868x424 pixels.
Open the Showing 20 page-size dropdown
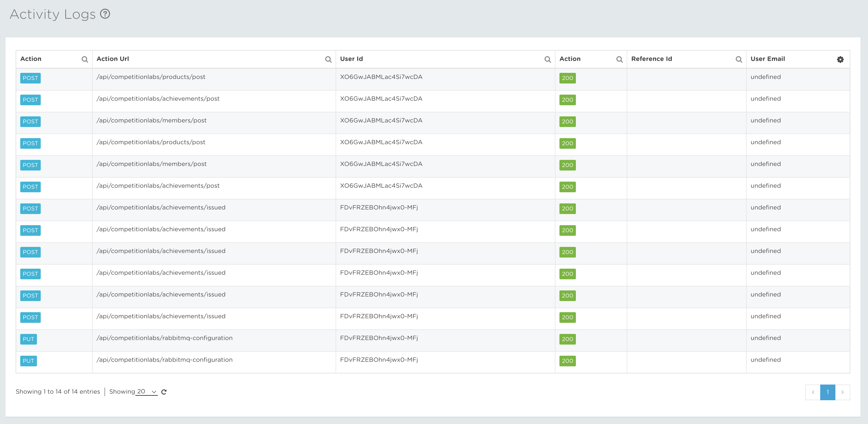coord(147,391)
